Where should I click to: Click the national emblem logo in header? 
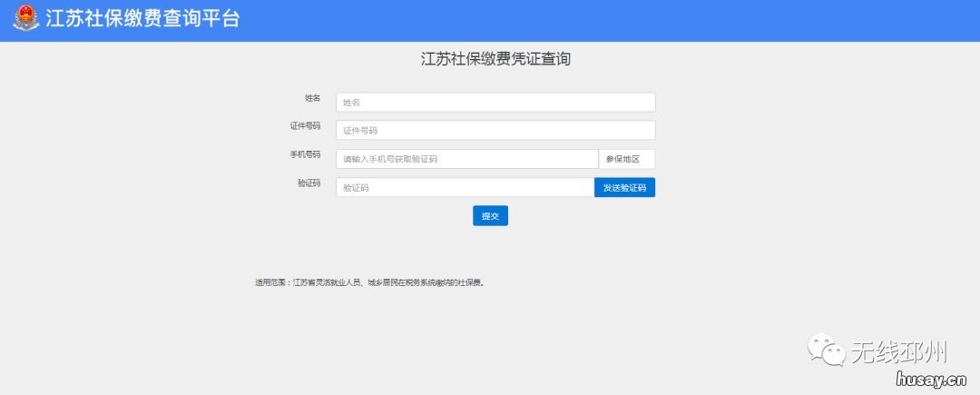25,18
